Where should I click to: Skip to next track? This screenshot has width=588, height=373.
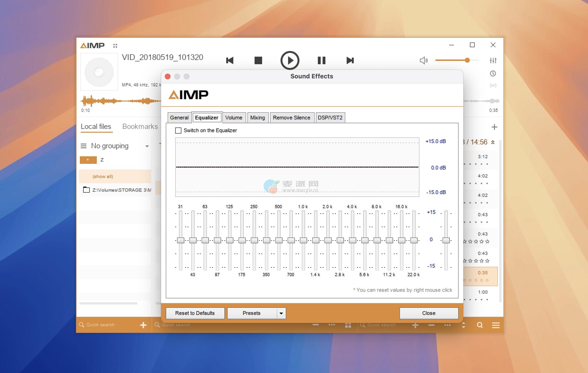[350, 60]
